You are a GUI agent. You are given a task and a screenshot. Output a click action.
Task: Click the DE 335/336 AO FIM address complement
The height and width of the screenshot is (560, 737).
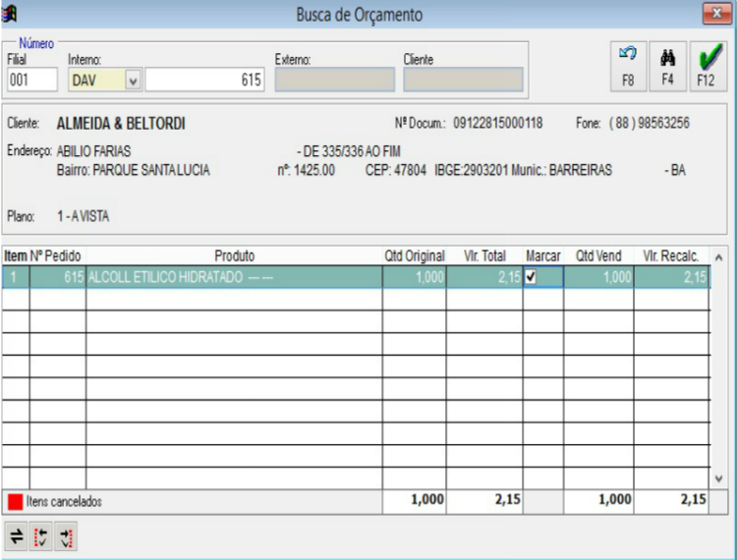tap(349, 151)
